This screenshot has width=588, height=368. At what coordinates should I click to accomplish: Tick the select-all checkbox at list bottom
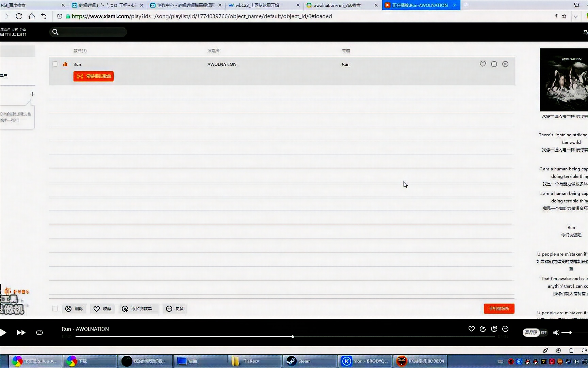55,309
